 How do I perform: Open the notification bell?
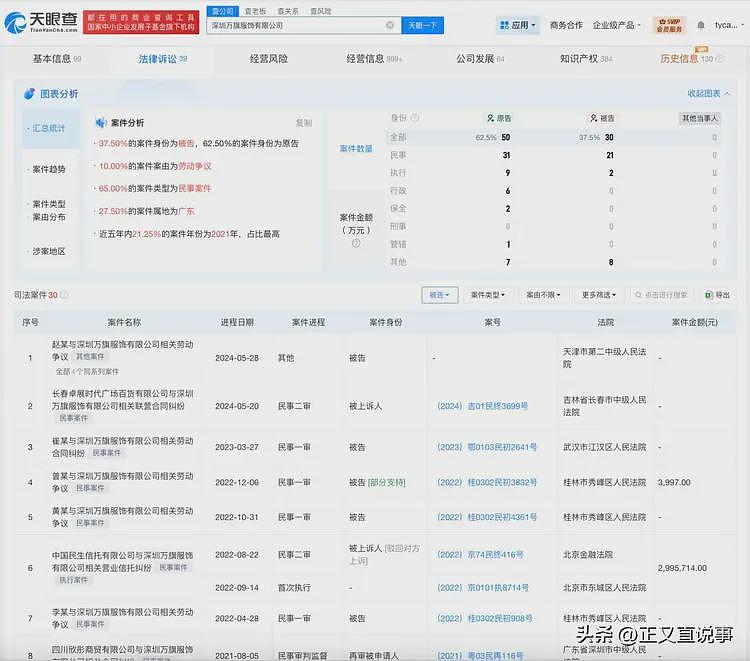tap(701, 25)
